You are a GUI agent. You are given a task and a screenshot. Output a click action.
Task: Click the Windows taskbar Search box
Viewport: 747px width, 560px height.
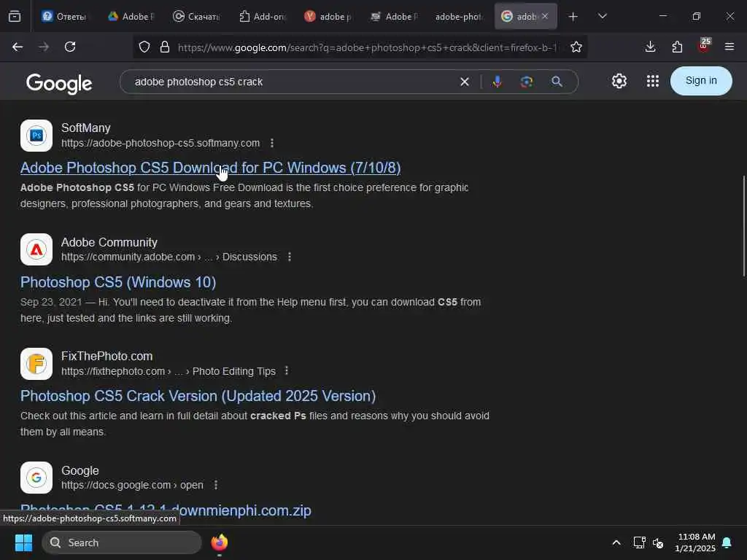click(x=122, y=542)
